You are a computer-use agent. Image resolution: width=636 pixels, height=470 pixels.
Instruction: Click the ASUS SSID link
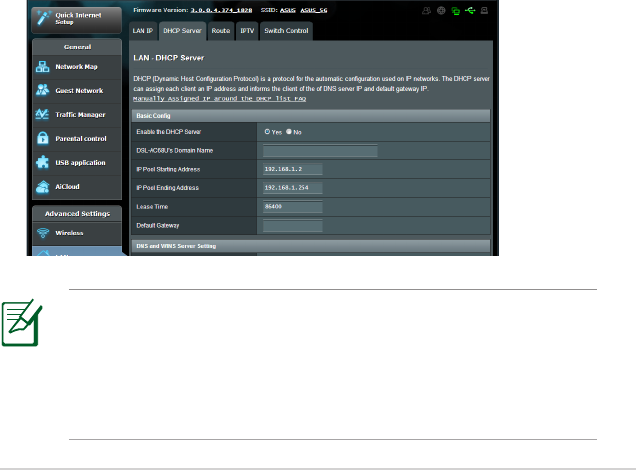click(x=288, y=10)
